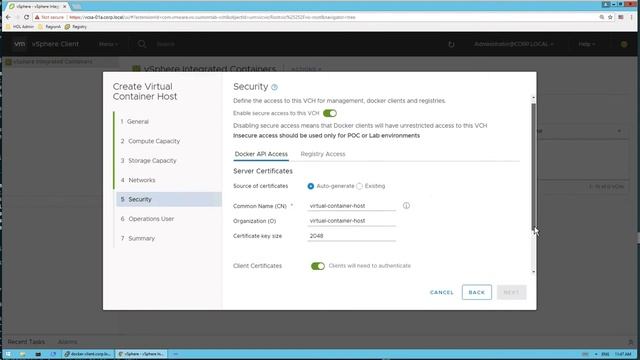Open the Alarms panel
This screenshot has height=360, width=640.
pos(67,342)
